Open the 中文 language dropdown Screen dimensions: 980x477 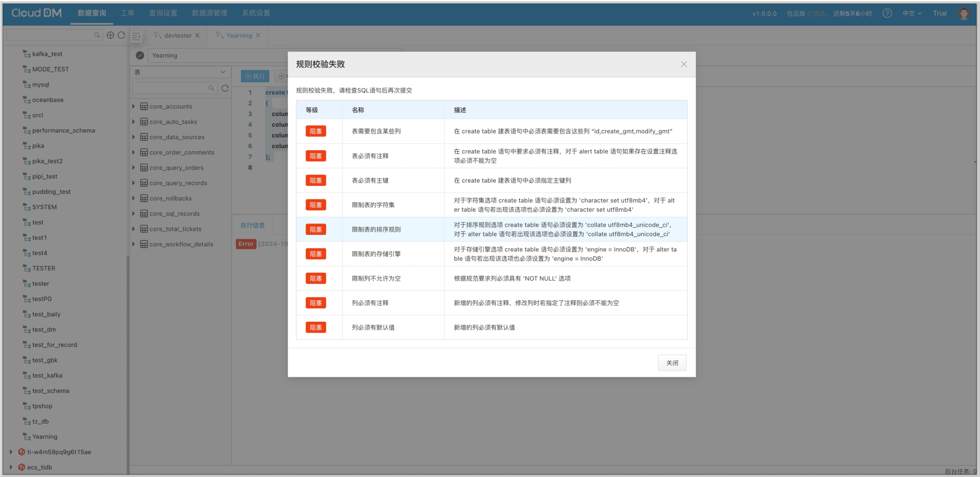coord(911,13)
